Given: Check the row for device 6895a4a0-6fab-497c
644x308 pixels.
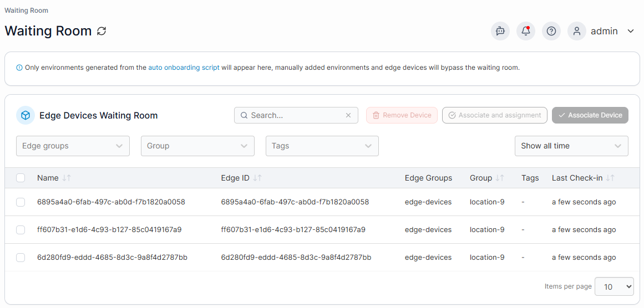Looking at the screenshot, I should 21,202.
